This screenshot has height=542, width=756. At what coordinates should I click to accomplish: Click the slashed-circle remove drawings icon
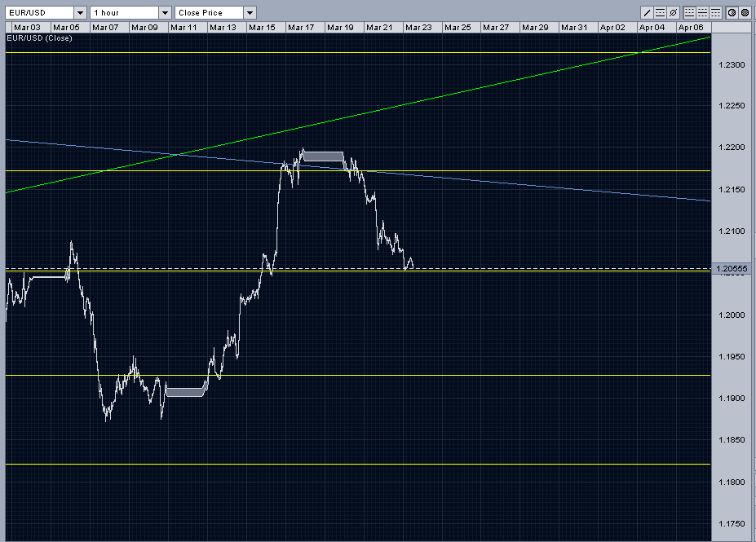coord(673,11)
